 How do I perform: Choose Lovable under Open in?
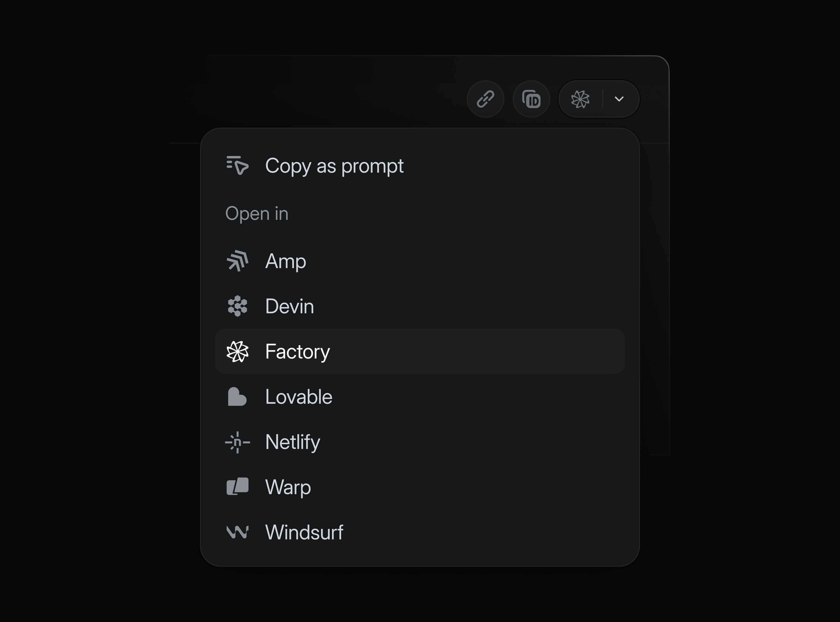tap(299, 396)
